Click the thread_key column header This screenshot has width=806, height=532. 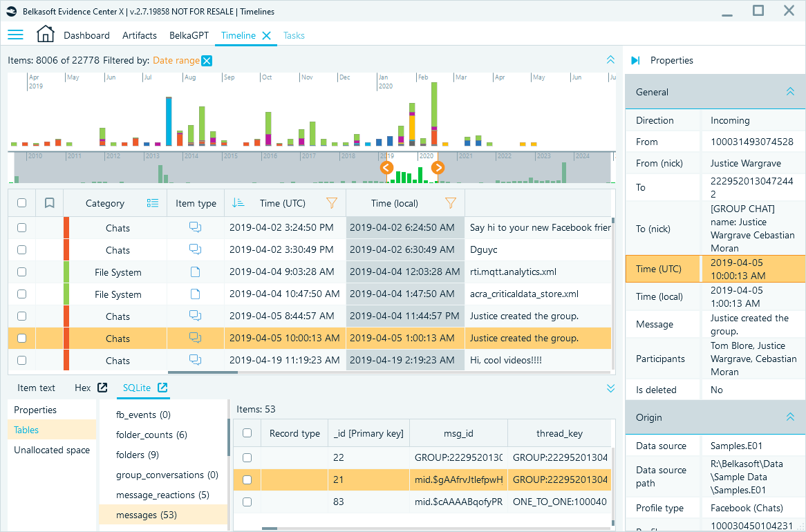coord(559,433)
